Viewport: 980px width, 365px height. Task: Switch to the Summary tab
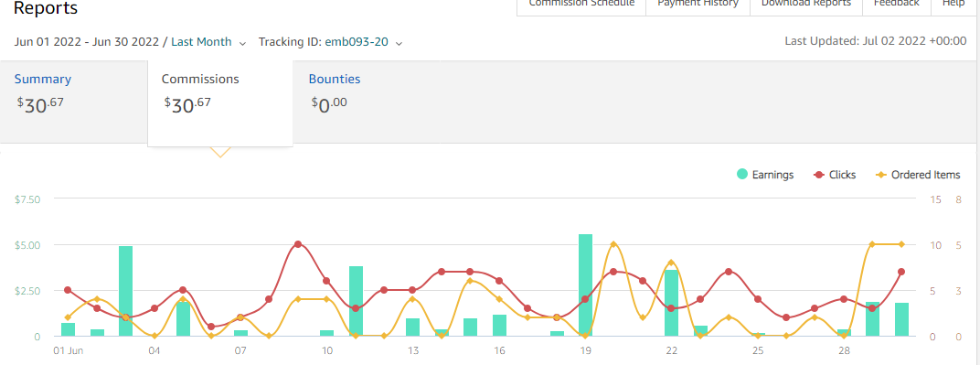click(x=42, y=80)
